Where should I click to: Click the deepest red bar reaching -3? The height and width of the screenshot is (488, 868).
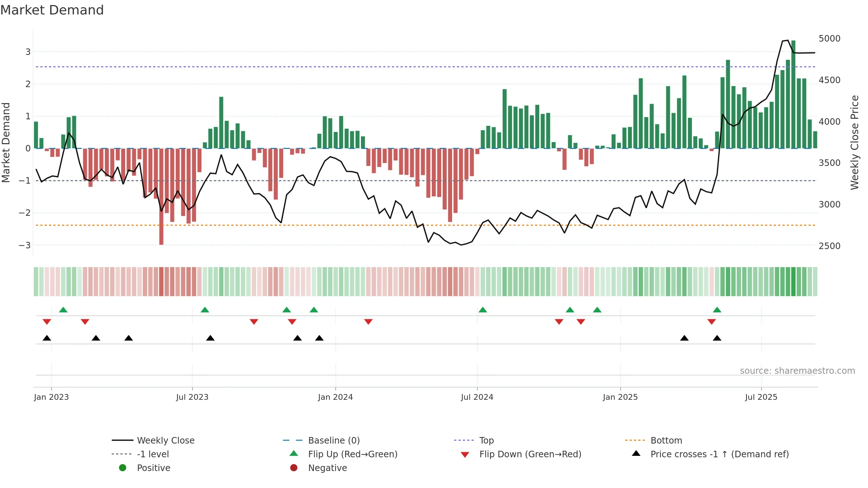161,197
